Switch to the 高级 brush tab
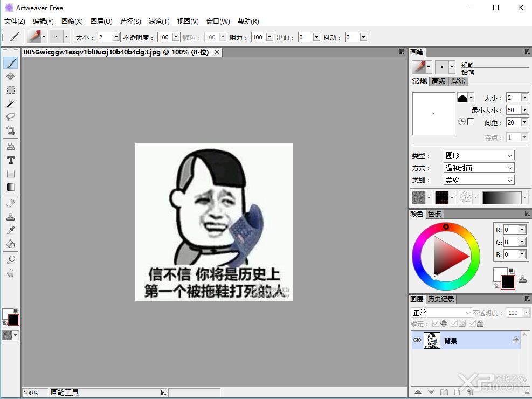 [x=438, y=81]
